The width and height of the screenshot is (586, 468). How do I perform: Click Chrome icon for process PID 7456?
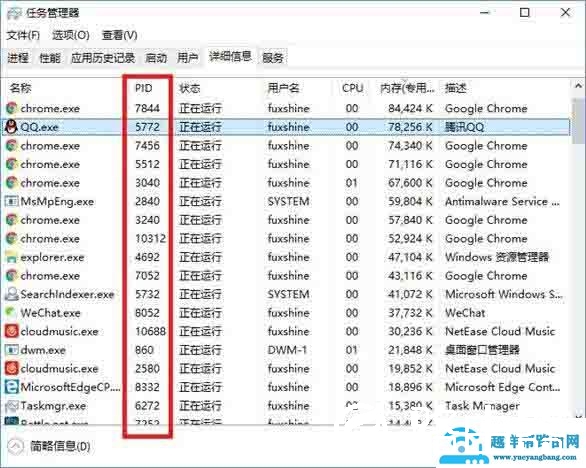pos(11,145)
